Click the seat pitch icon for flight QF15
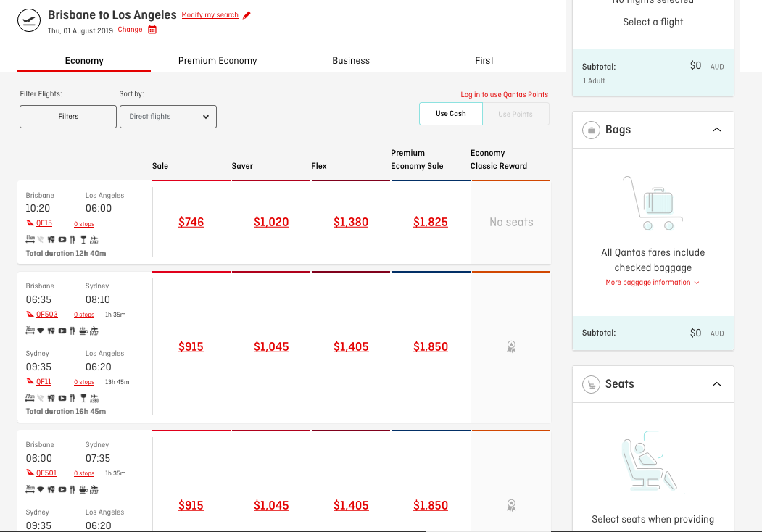Screen dimensions: 762x532 (x=30, y=239)
